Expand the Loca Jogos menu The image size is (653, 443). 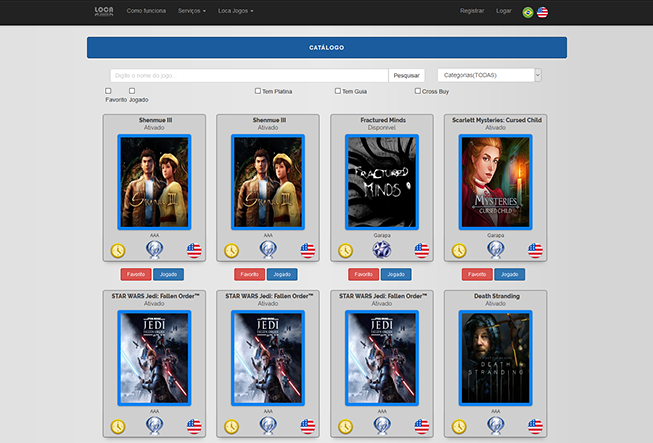point(235,11)
